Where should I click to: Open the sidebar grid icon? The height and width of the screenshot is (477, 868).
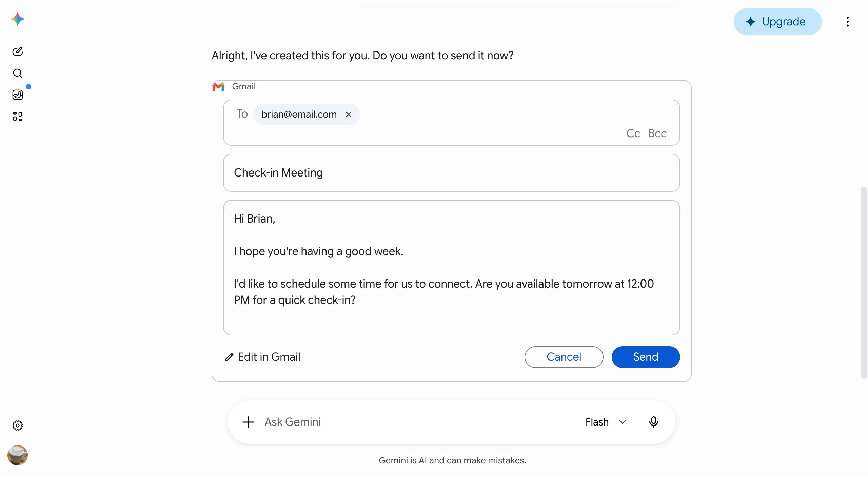coord(18,117)
